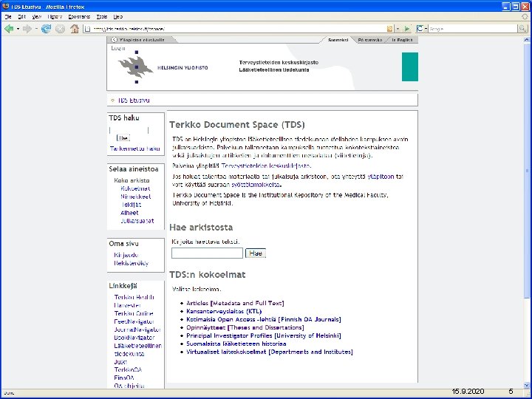This screenshot has width=532, height=399.
Task: Go to the browser Home icon
Action: (x=75, y=29)
